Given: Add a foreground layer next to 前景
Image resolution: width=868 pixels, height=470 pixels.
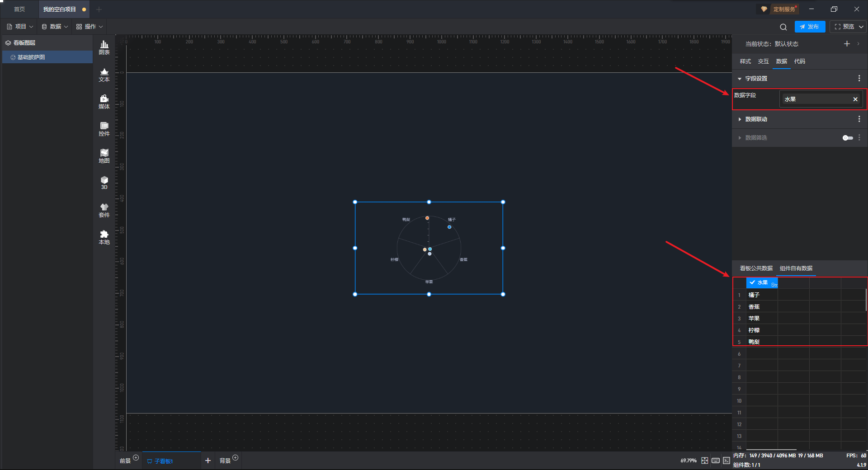Looking at the screenshot, I should pyautogui.click(x=136, y=458).
